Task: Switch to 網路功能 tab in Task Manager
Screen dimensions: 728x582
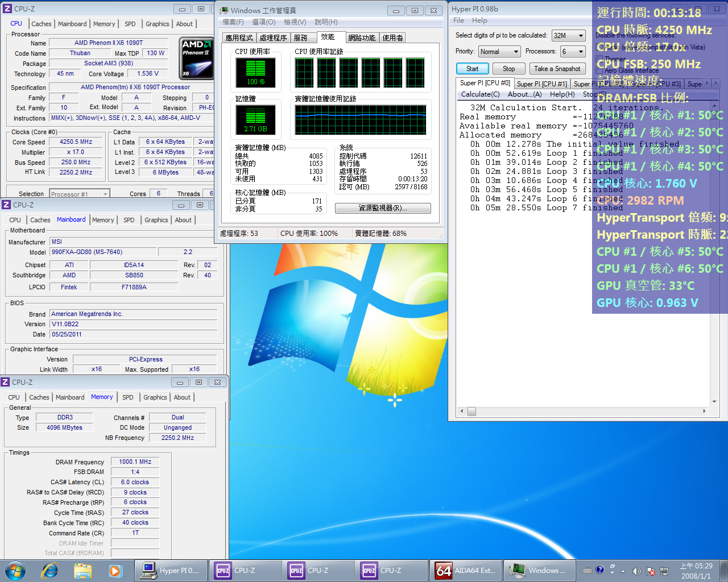Action: pyautogui.click(x=362, y=38)
